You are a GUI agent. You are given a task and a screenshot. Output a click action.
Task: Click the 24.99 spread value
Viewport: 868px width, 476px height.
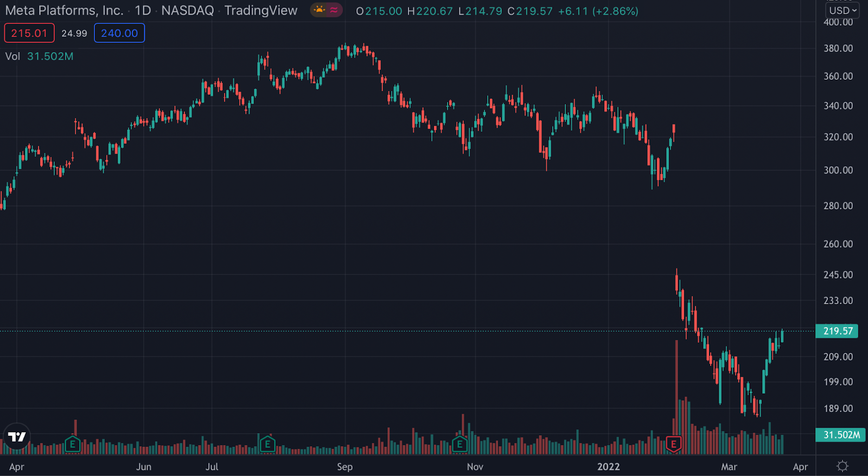coord(74,33)
